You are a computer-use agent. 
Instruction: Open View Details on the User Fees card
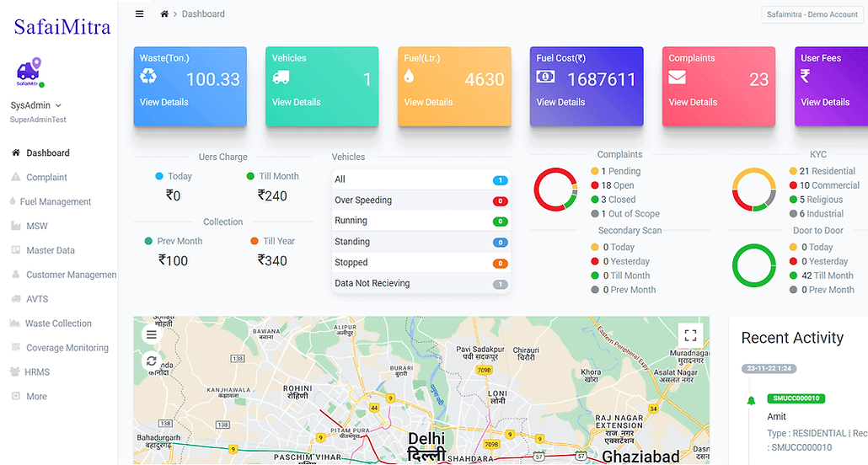pyautogui.click(x=825, y=102)
